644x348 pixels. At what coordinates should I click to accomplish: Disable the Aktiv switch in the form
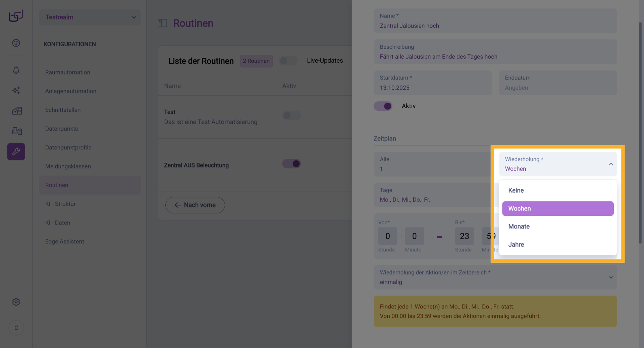383,106
